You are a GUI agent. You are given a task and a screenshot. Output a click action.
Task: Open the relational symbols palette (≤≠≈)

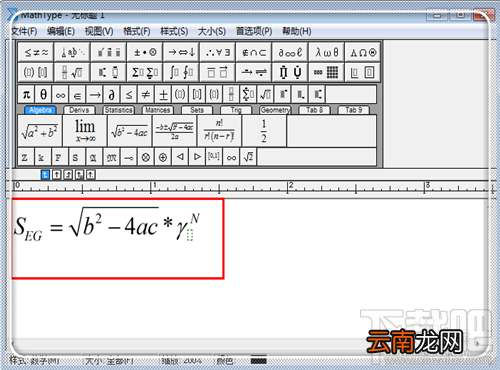pos(36,52)
